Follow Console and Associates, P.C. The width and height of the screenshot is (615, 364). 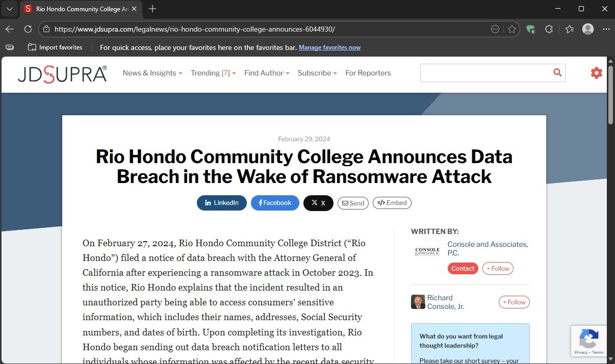(x=498, y=269)
